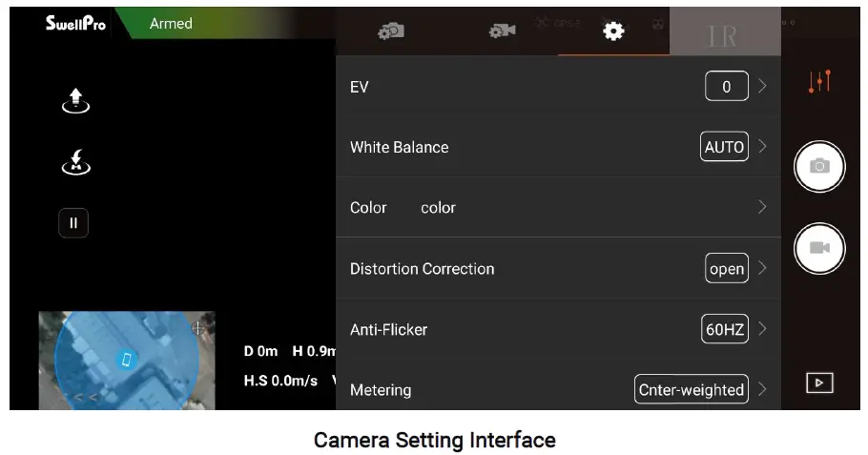Click the EV value box showing 0
This screenshot has height=455, width=868.
pyautogui.click(x=726, y=87)
